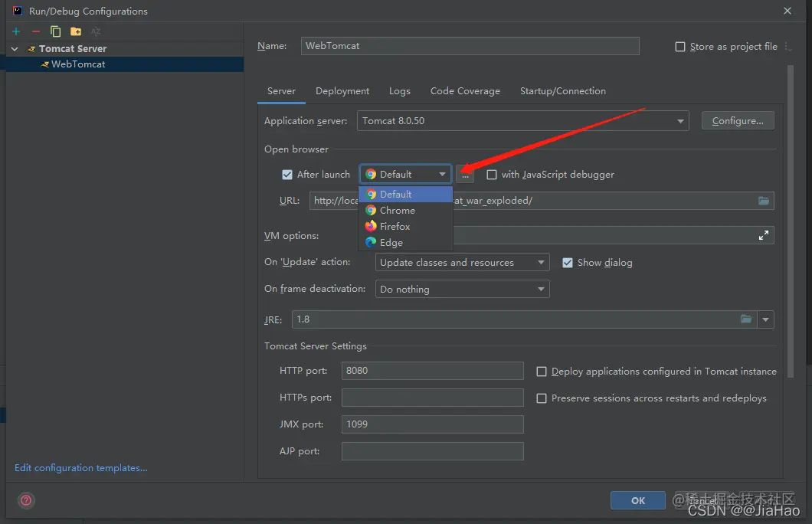
Task: Toggle the After launch checkbox
Action: click(x=287, y=175)
